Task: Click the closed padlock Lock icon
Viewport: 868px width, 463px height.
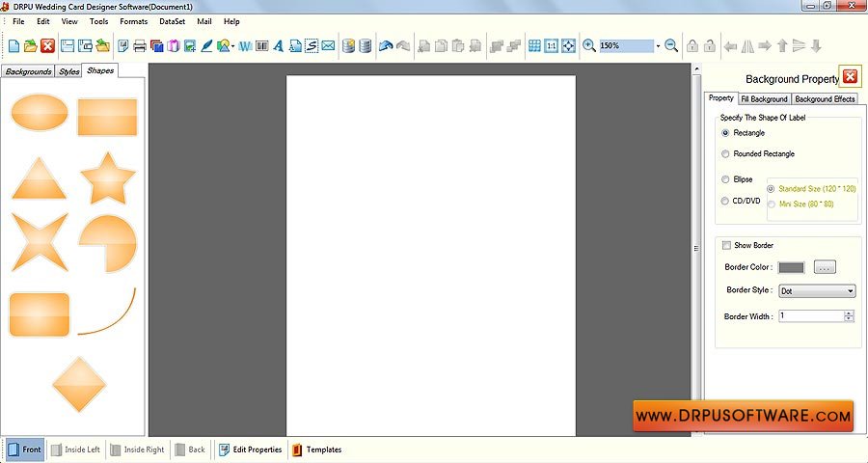Action: [692, 46]
